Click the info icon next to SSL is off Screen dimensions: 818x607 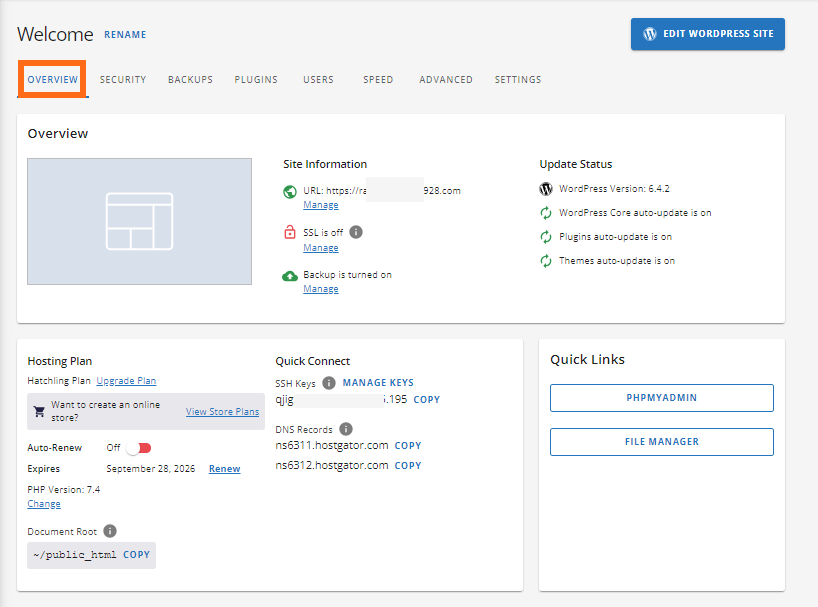(x=358, y=232)
